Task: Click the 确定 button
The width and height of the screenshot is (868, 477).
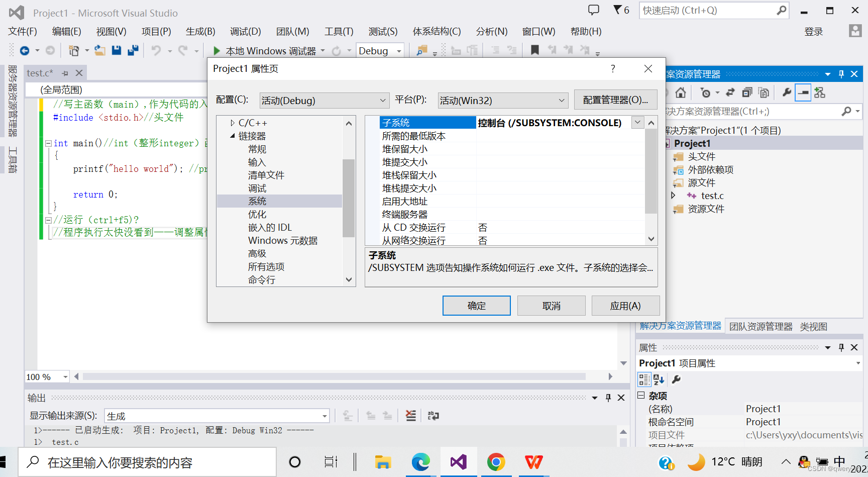Action: point(476,306)
